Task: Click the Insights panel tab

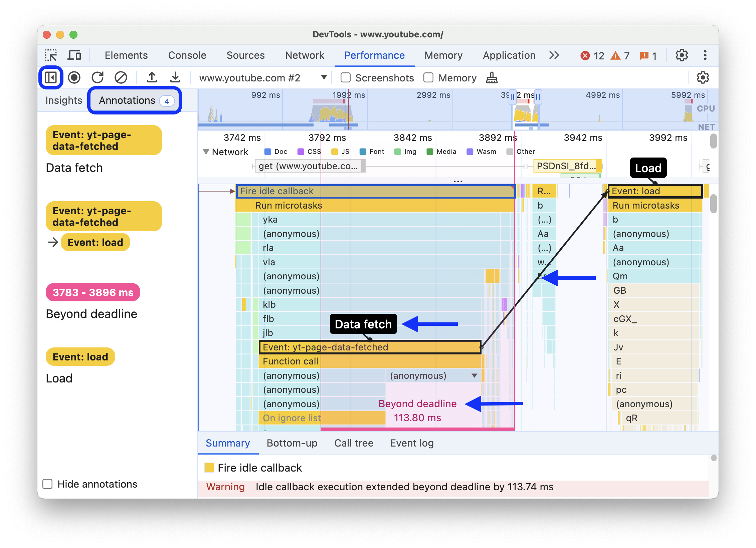Action: coord(63,101)
